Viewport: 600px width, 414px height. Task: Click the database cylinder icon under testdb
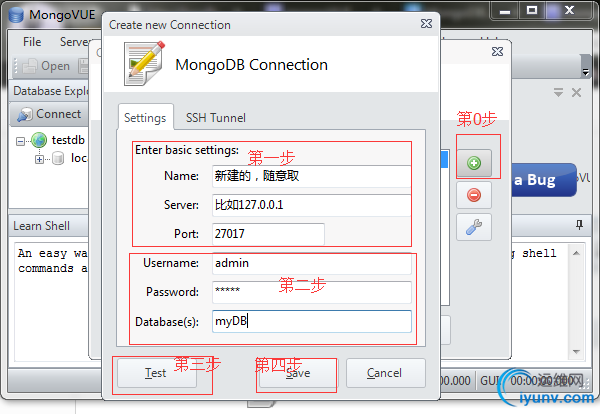tap(58, 158)
